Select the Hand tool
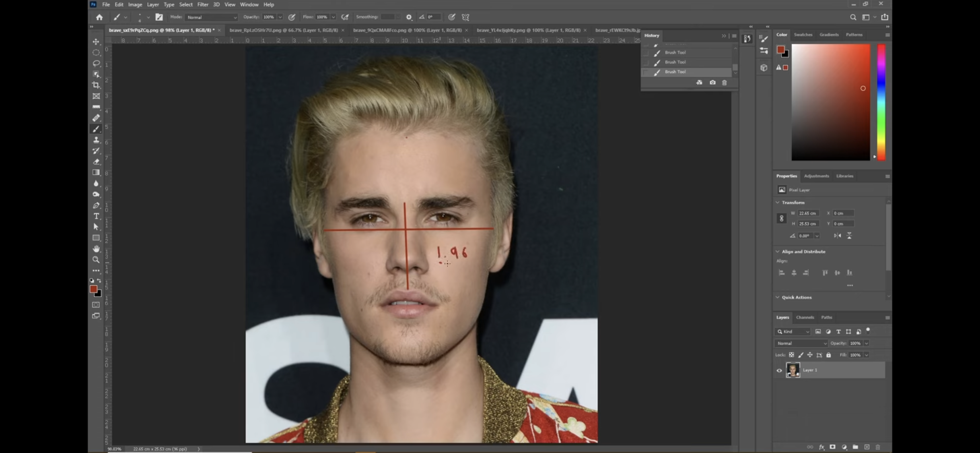Viewport: 980px width, 453px height. coord(96,249)
